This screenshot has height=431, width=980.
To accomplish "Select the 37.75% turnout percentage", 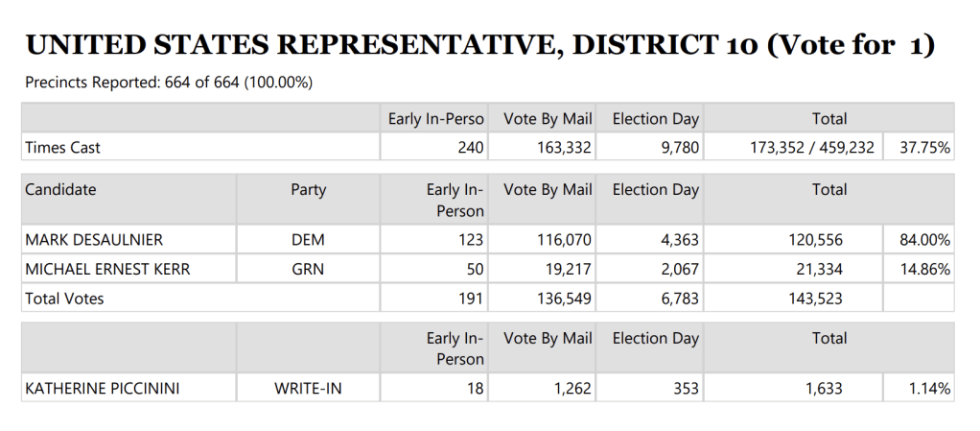I will (x=924, y=148).
